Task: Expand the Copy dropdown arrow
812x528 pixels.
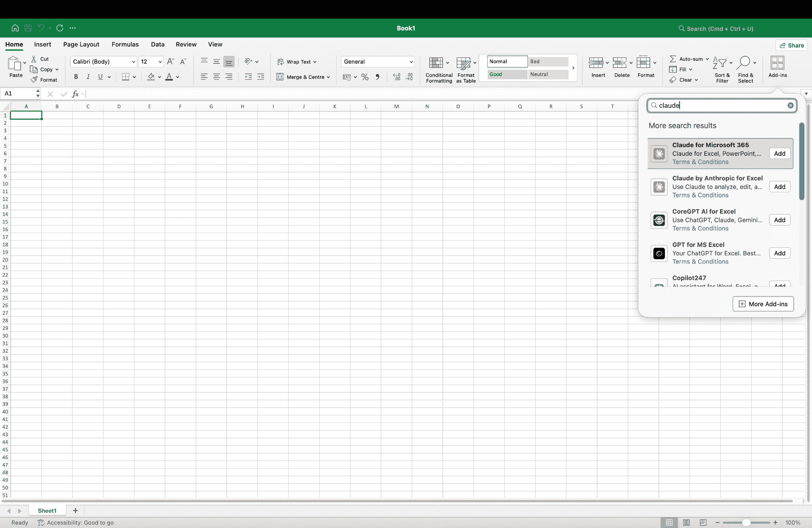Action: (57, 69)
